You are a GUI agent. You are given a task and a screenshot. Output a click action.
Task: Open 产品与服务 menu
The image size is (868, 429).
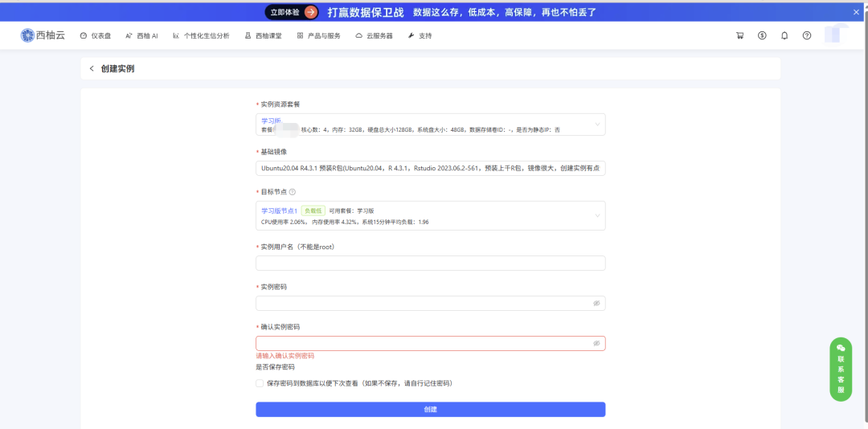click(319, 35)
